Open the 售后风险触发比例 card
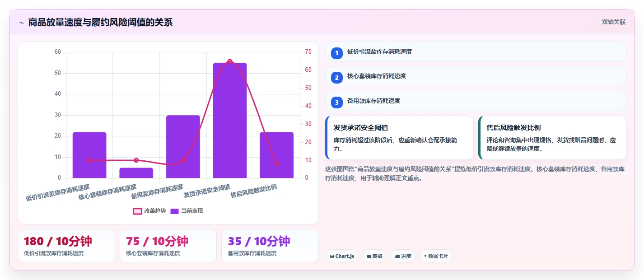The width and height of the screenshot is (644, 280). [x=552, y=138]
